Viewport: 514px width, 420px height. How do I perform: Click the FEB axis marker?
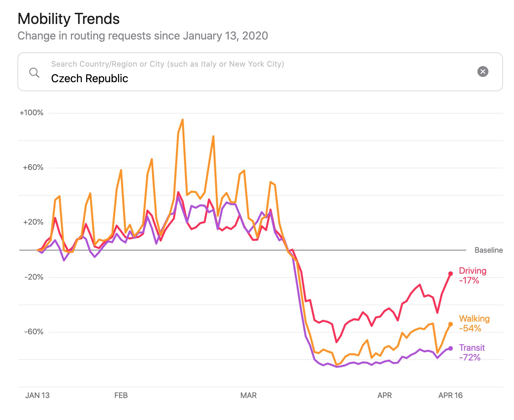tap(121, 395)
